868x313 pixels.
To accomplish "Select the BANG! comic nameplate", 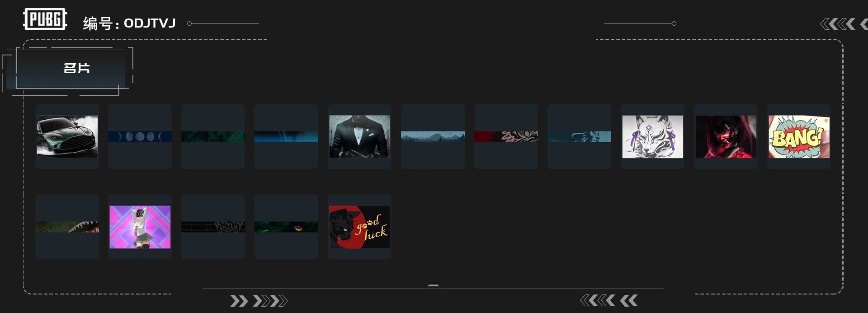I will (799, 136).
